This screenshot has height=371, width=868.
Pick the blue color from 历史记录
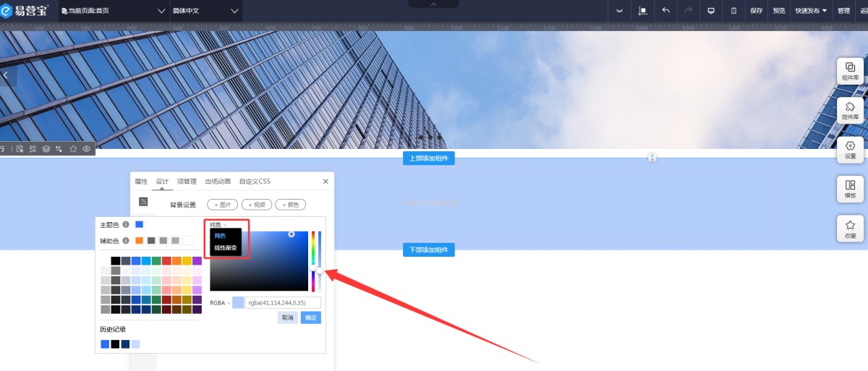(x=106, y=344)
